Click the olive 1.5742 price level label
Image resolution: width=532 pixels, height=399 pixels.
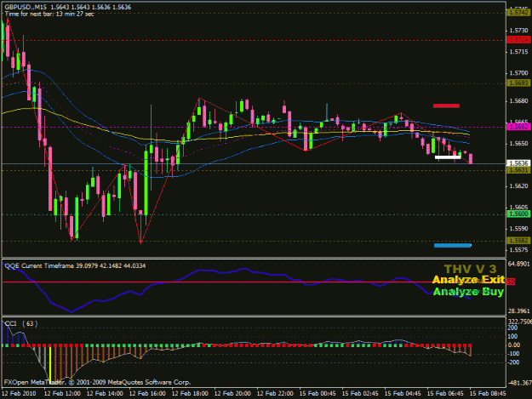[518, 13]
